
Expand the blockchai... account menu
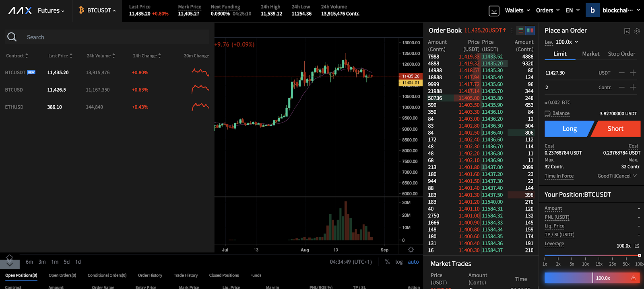[x=621, y=10]
